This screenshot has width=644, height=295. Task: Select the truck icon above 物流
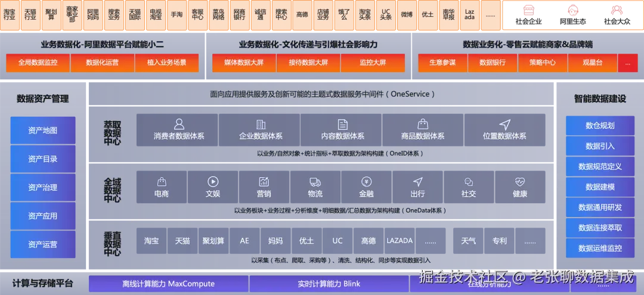click(x=315, y=181)
